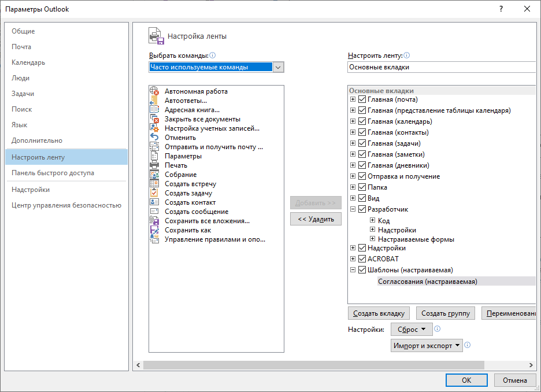
Task: Open the Выбрать команды dropdown
Action: [x=278, y=67]
